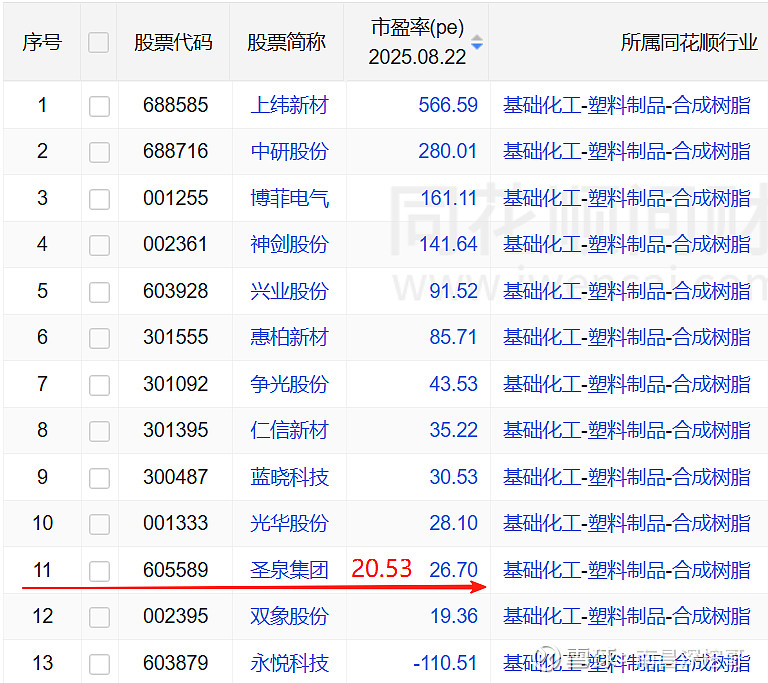Open the 争光股份 stock link
Image resolution: width=768 pixels, height=683 pixels.
[289, 384]
